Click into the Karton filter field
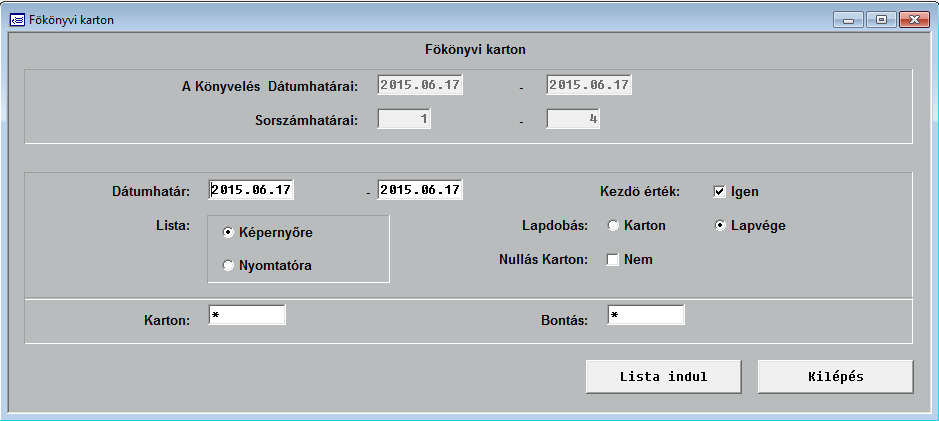This screenshot has height=421, width=939. 247,314
